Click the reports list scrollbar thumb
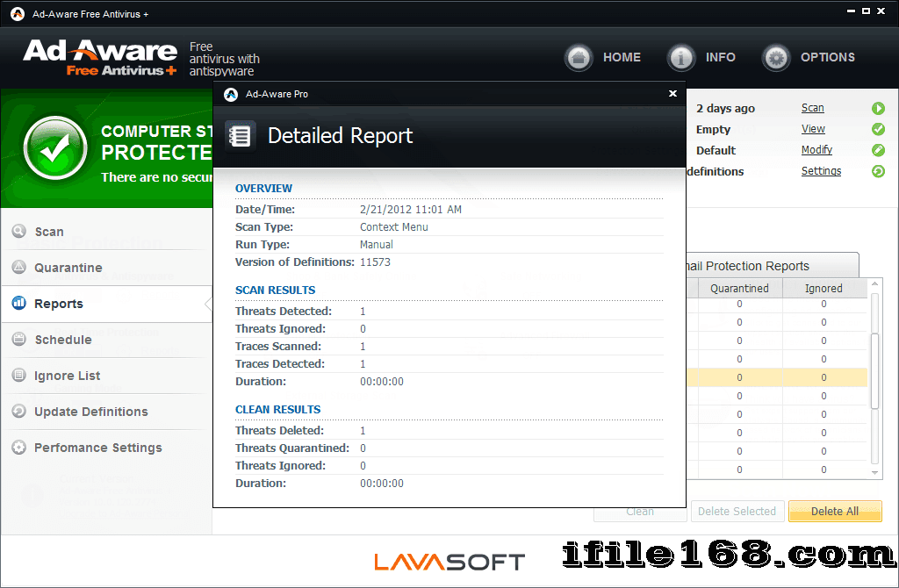The height and width of the screenshot is (588, 899). point(874,371)
